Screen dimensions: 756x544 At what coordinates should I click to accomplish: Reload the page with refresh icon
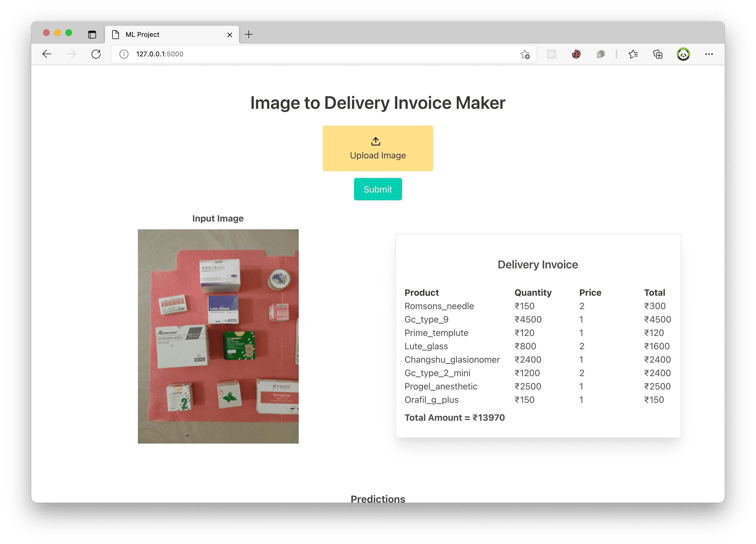pos(96,54)
